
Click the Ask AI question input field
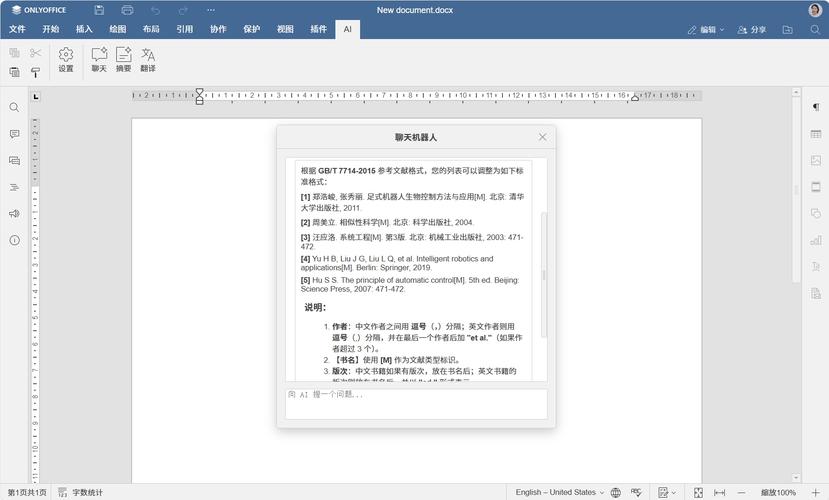416,404
